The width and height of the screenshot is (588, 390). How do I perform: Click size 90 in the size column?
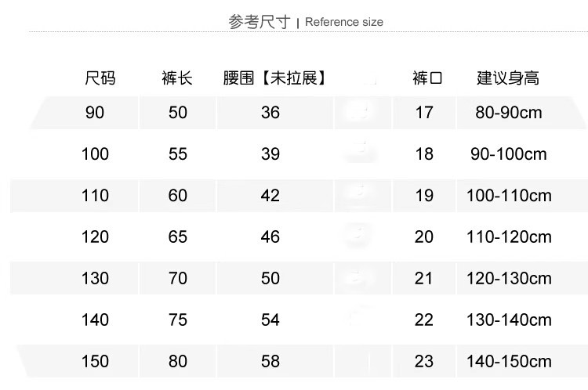pos(95,113)
